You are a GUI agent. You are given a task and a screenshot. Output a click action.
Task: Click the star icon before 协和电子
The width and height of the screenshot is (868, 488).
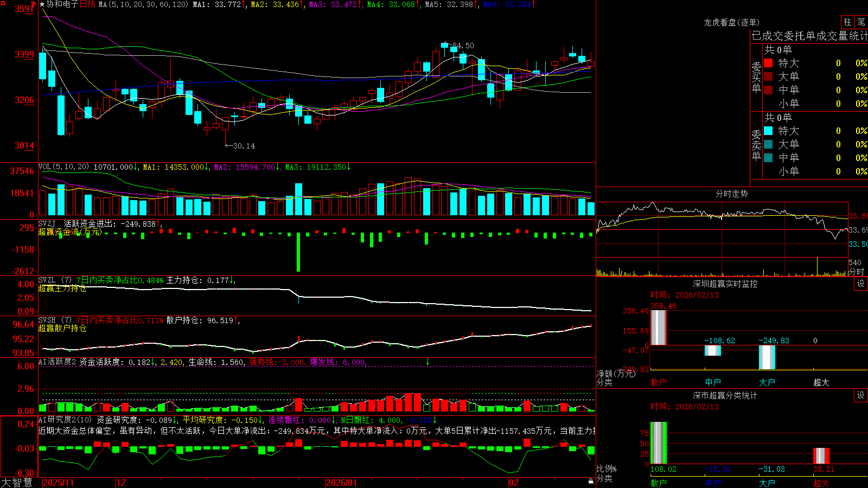pos(42,4)
